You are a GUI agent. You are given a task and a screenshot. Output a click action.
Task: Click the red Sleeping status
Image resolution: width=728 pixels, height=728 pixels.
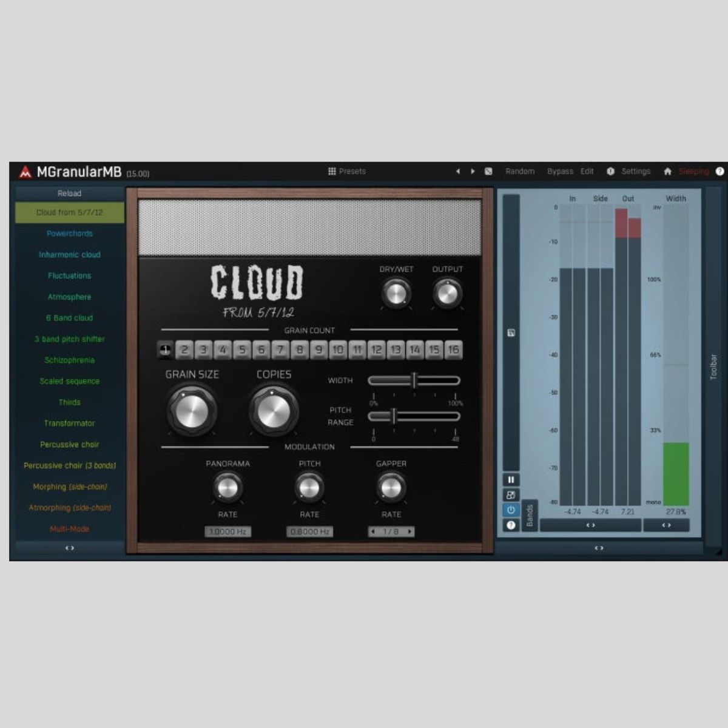(693, 172)
